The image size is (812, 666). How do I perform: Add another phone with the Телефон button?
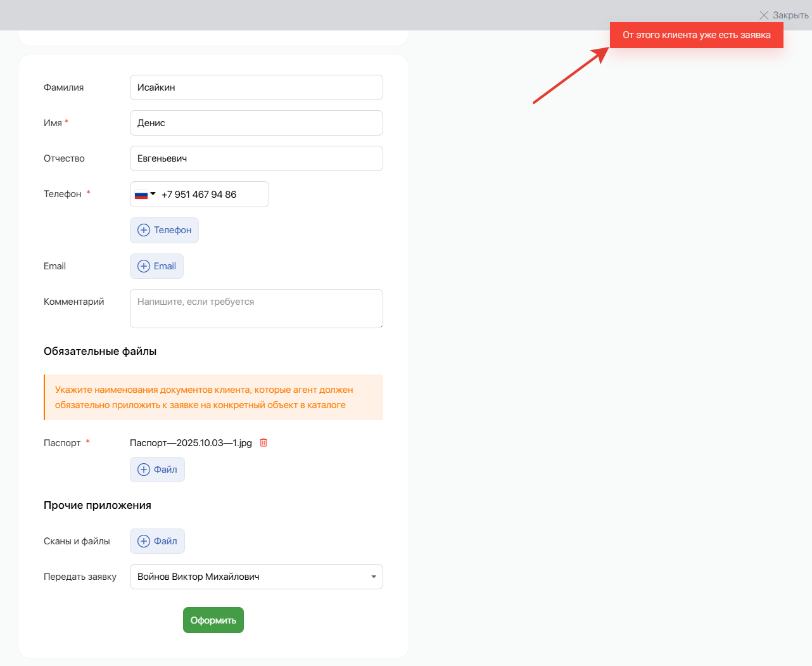pos(164,230)
